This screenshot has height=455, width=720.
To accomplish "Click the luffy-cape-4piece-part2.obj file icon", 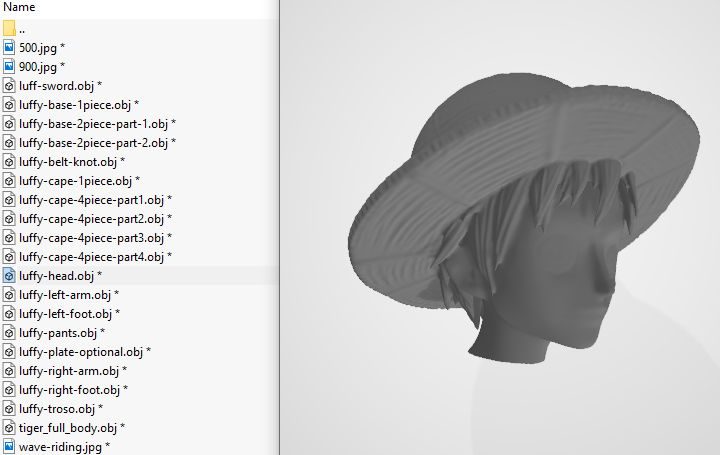I will (x=9, y=219).
